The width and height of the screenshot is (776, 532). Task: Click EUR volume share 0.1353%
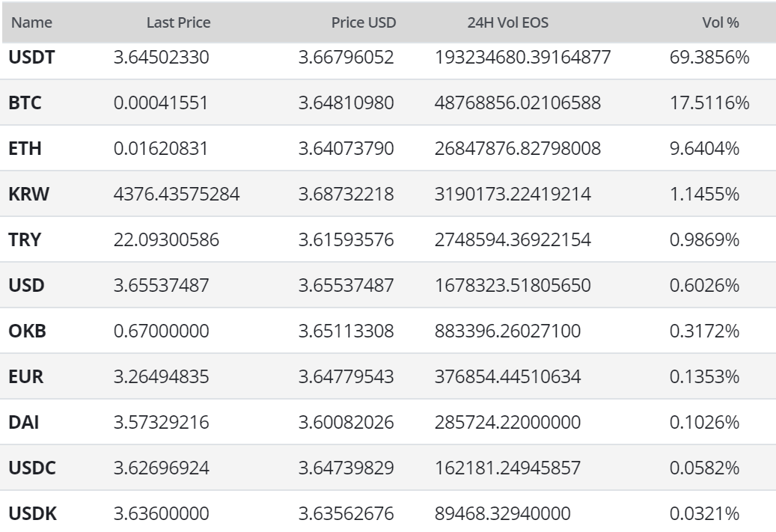pos(705,376)
